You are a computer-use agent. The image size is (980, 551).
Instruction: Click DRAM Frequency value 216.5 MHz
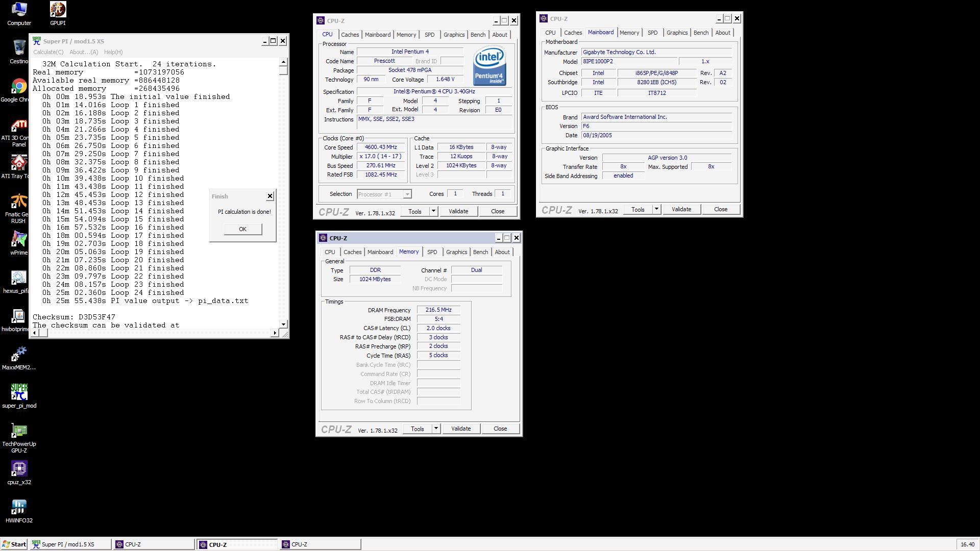[x=438, y=310]
